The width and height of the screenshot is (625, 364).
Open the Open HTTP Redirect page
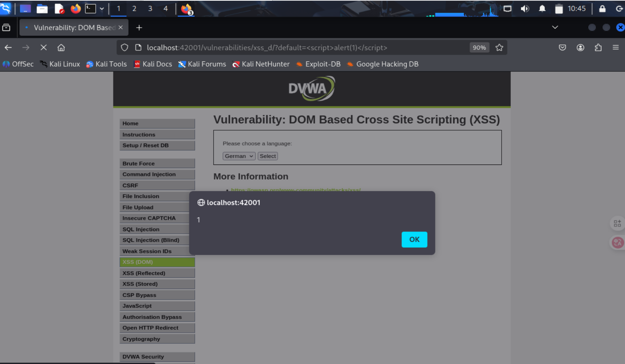coord(157,328)
